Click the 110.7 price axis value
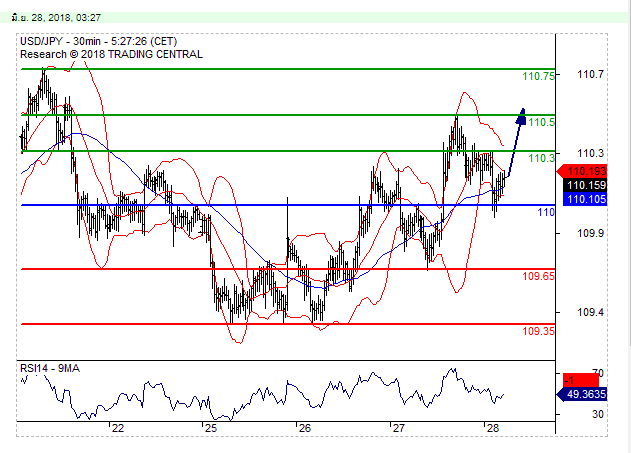Screen dimensions: 631x453 click(x=590, y=74)
